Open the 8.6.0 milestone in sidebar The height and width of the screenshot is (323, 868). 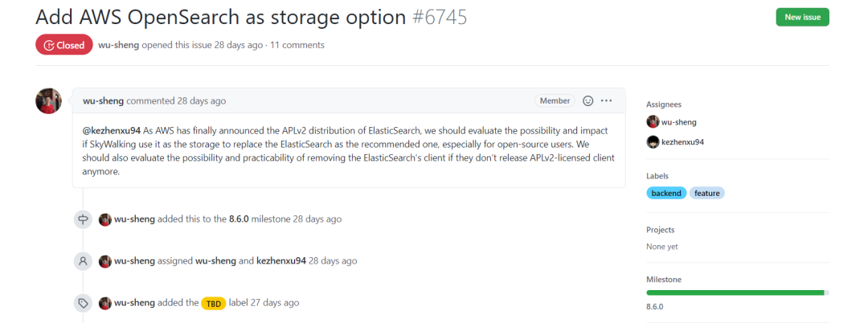(x=655, y=306)
